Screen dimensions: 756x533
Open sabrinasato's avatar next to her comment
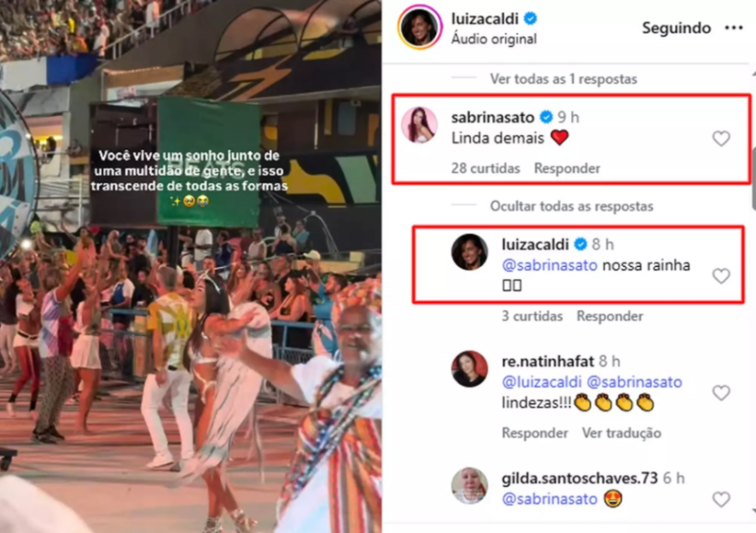(x=420, y=125)
